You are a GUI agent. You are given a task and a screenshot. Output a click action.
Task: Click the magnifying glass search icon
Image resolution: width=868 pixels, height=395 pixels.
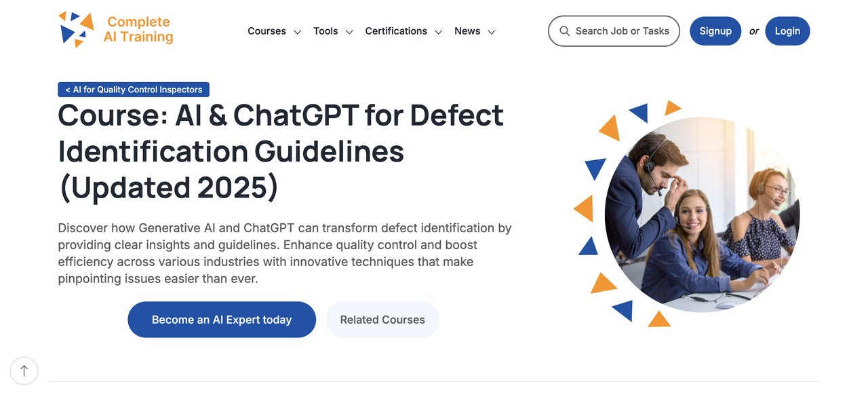pos(564,31)
